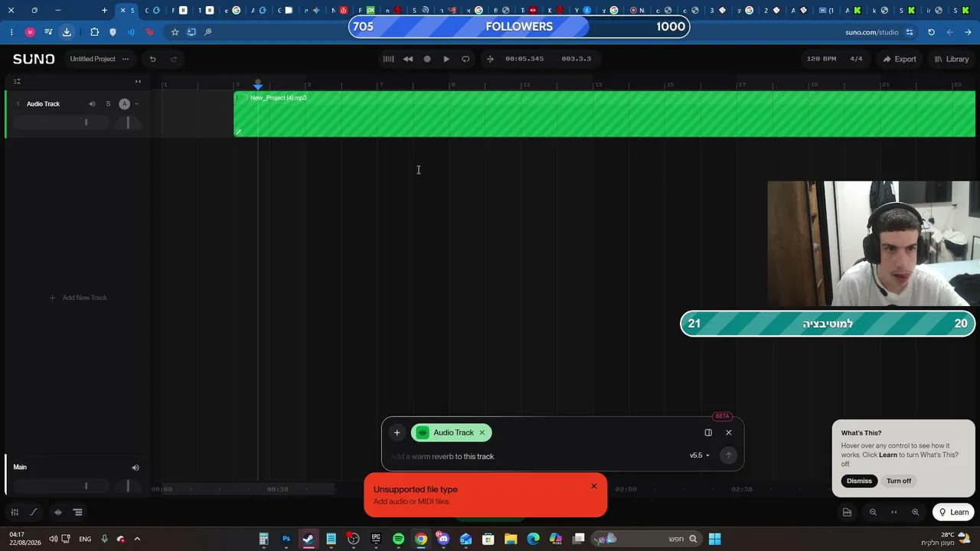
Task: Change the 4/4 time signature
Action: (857, 59)
